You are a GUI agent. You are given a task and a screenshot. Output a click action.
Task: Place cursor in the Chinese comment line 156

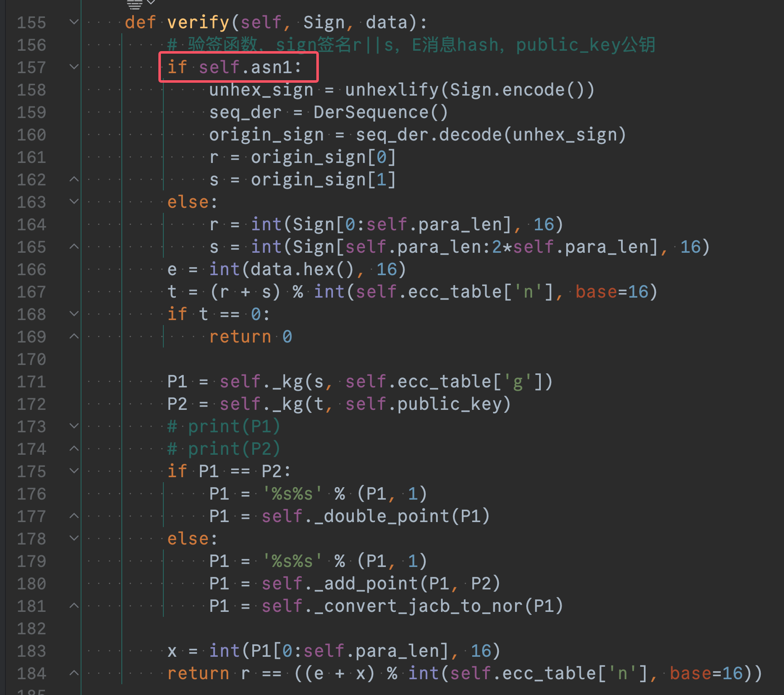[x=412, y=45]
